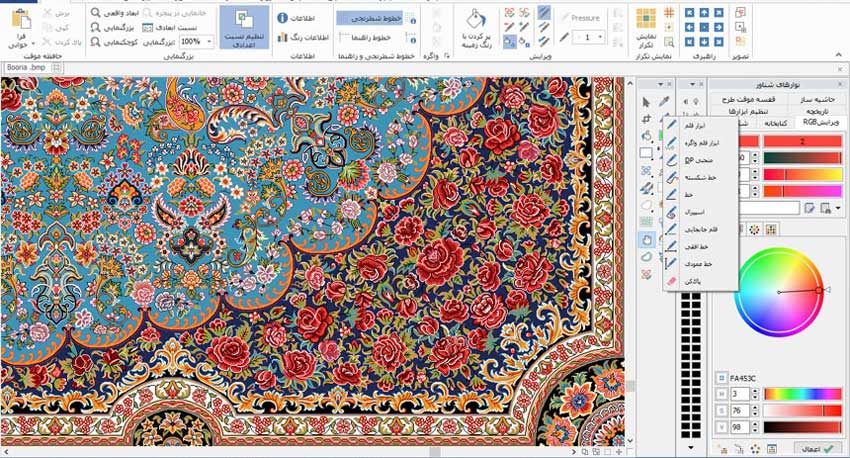The height and width of the screenshot is (458, 850).
Task: Collapse the ribbon with the chevron arrow
Action: click(x=836, y=54)
